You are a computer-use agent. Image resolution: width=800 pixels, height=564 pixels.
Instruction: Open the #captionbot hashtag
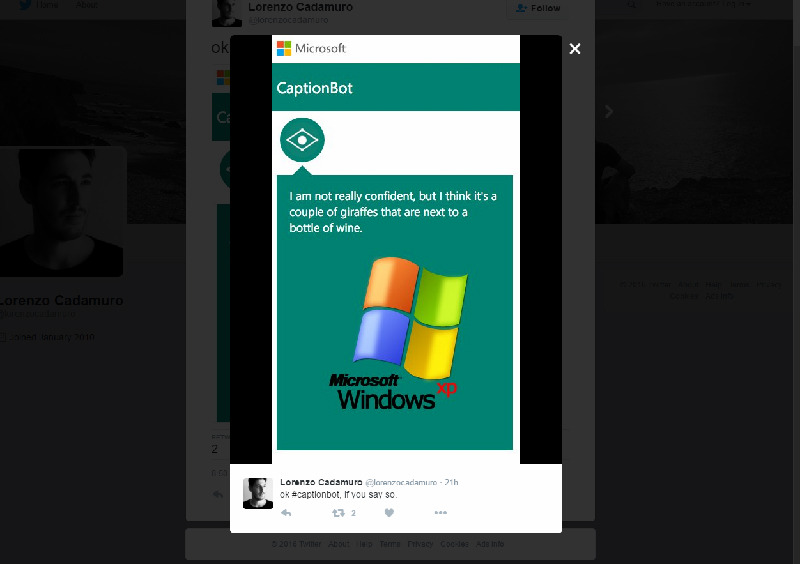click(x=316, y=495)
